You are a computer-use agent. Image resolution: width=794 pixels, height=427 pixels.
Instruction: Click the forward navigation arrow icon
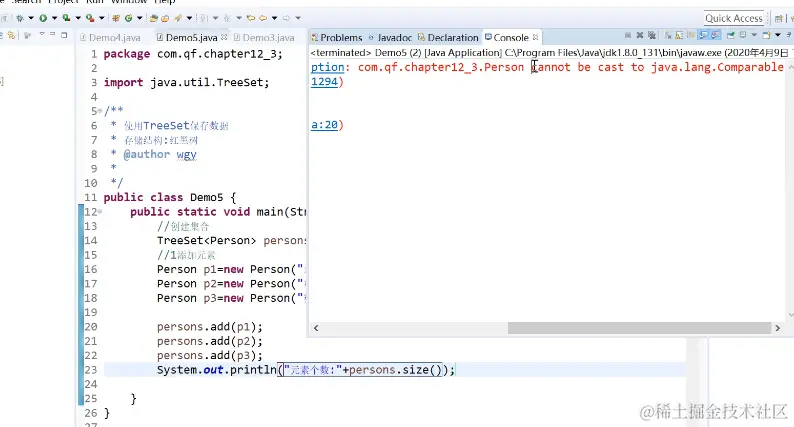[x=286, y=18]
